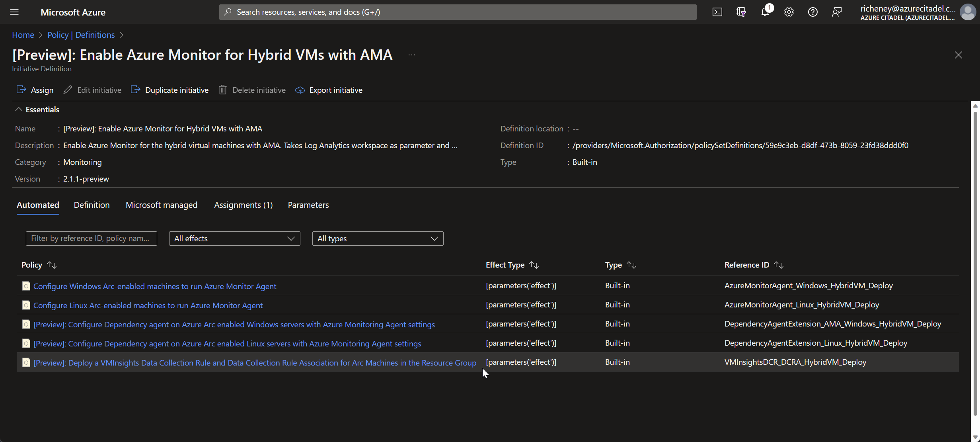980x442 pixels.
Task: Click the Assign icon
Action: pos(21,90)
